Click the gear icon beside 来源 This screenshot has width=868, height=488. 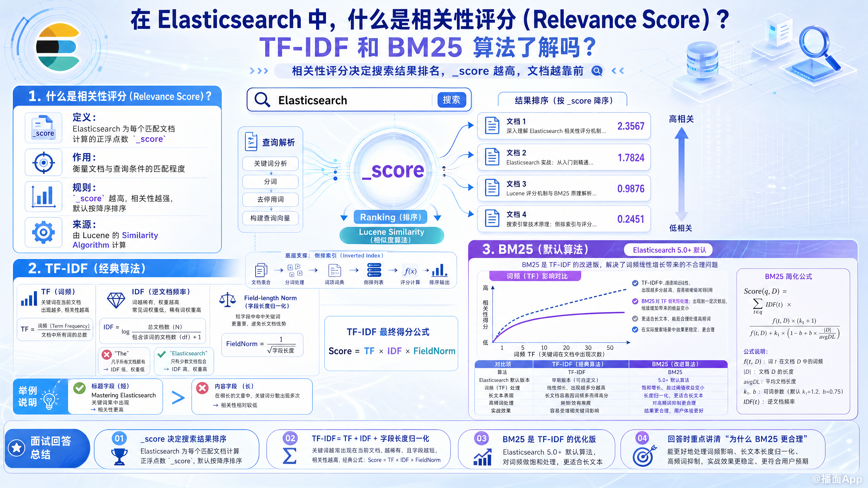tap(43, 232)
